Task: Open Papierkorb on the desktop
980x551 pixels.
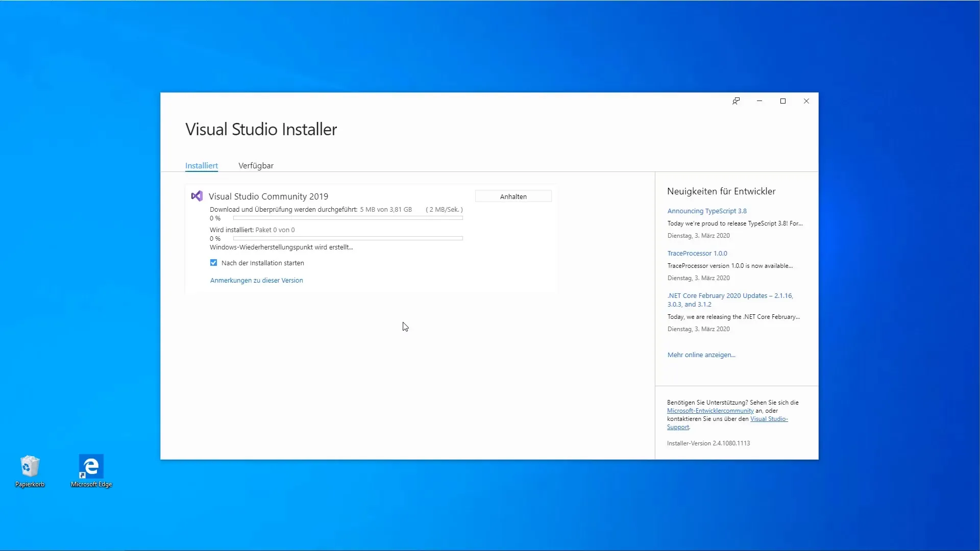Action: click(30, 471)
